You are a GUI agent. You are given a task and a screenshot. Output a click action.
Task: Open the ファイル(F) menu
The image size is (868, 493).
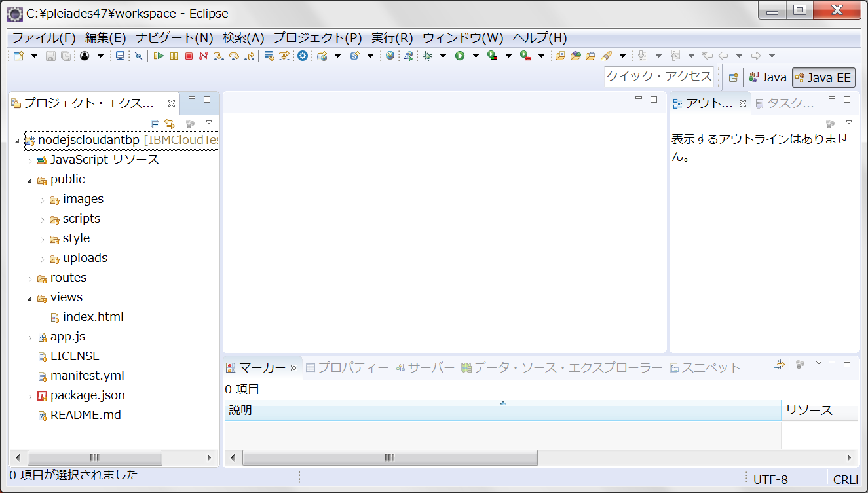[44, 38]
